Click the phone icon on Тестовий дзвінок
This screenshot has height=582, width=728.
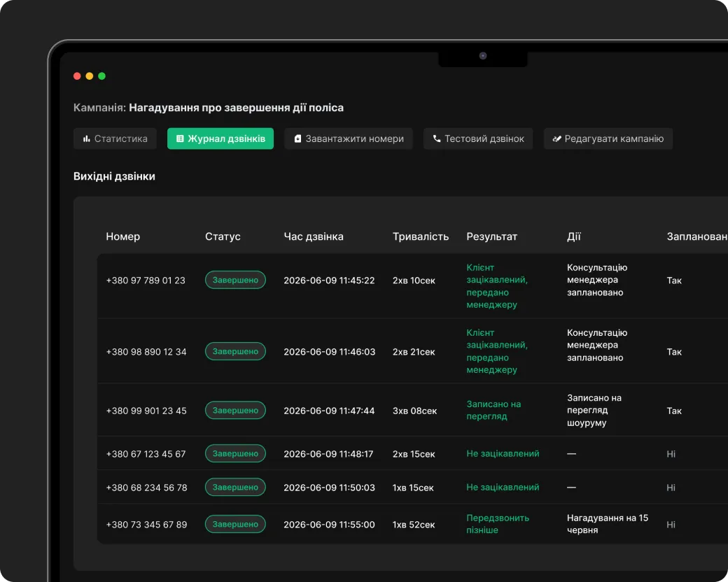point(436,139)
